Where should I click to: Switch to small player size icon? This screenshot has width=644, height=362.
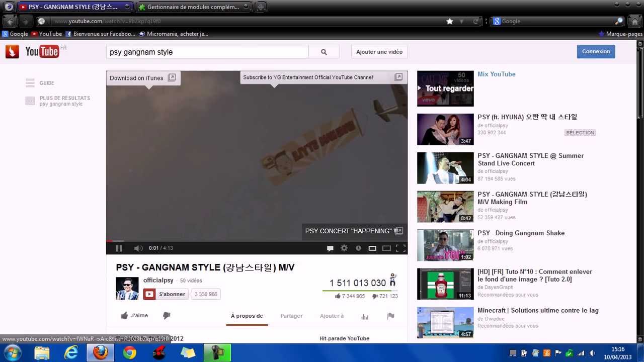tap(372, 248)
